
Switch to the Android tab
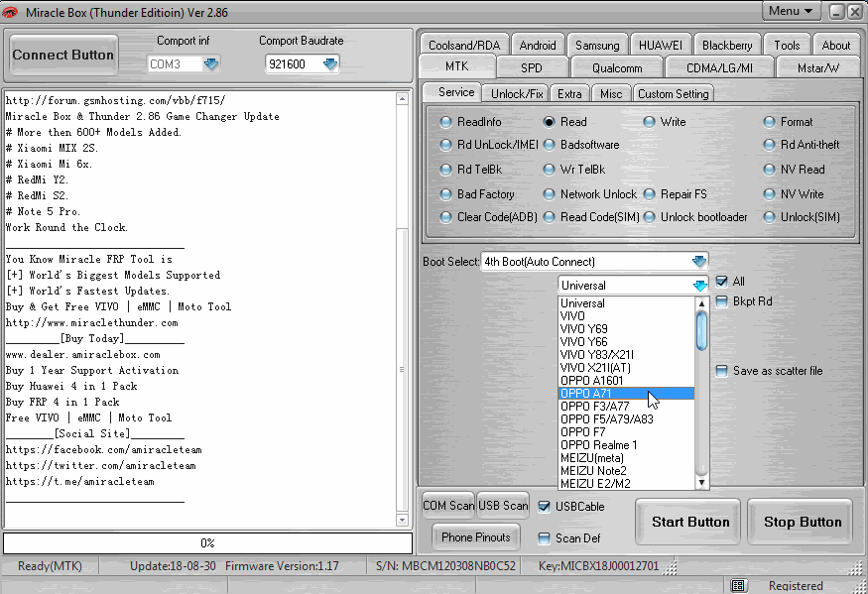tap(537, 46)
